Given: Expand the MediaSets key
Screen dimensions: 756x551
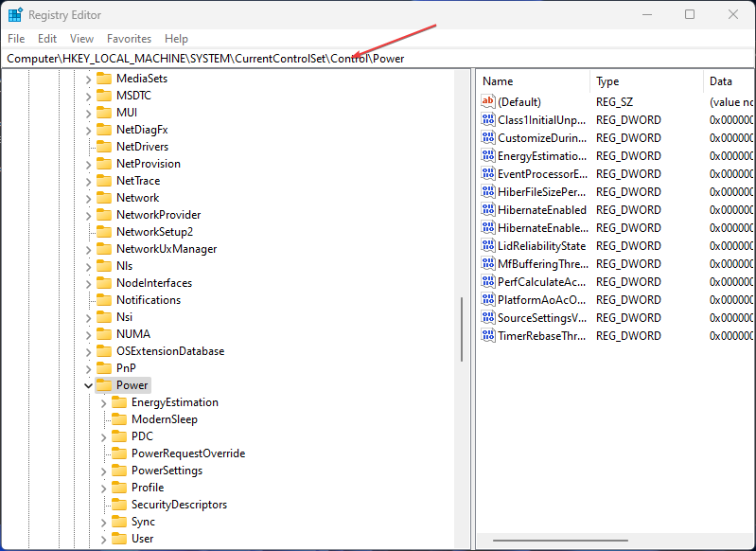Looking at the screenshot, I should pos(88,80).
